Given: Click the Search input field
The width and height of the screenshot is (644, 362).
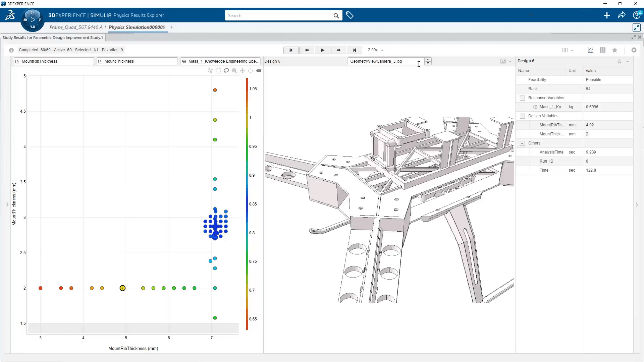Looking at the screenshot, I should pos(279,15).
